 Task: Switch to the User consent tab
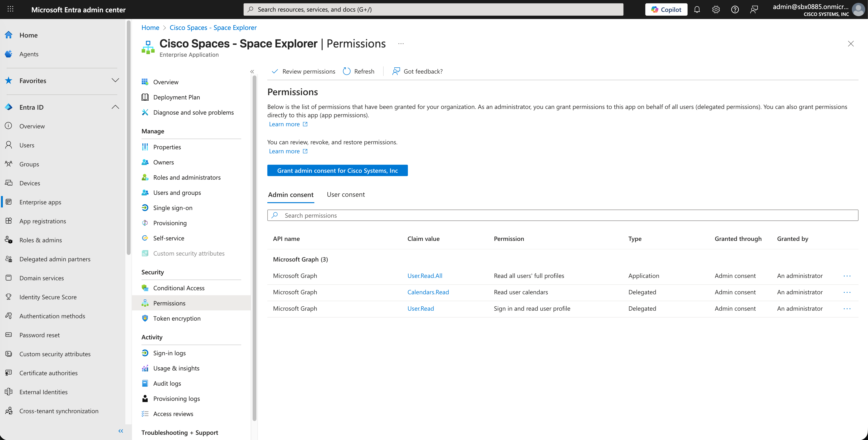pyautogui.click(x=346, y=194)
